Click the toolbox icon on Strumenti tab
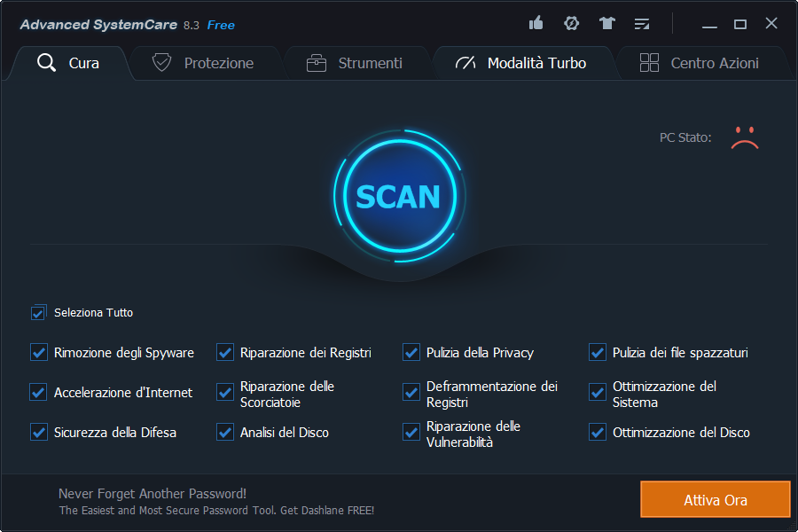This screenshot has height=532, width=798. pyautogui.click(x=316, y=63)
